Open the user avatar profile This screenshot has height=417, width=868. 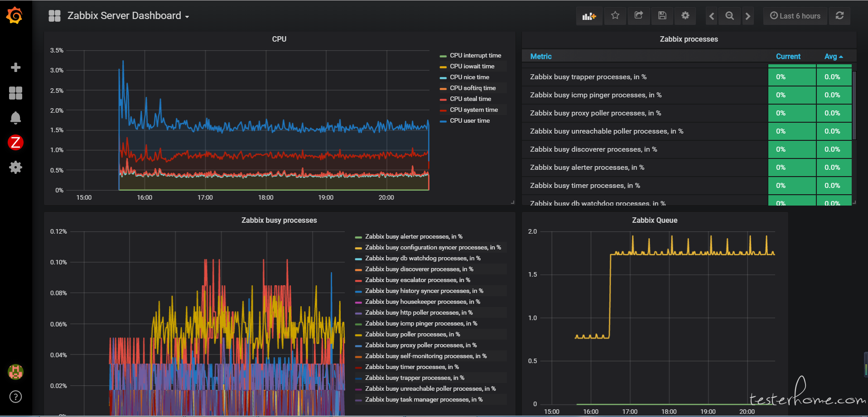pyautogui.click(x=15, y=372)
